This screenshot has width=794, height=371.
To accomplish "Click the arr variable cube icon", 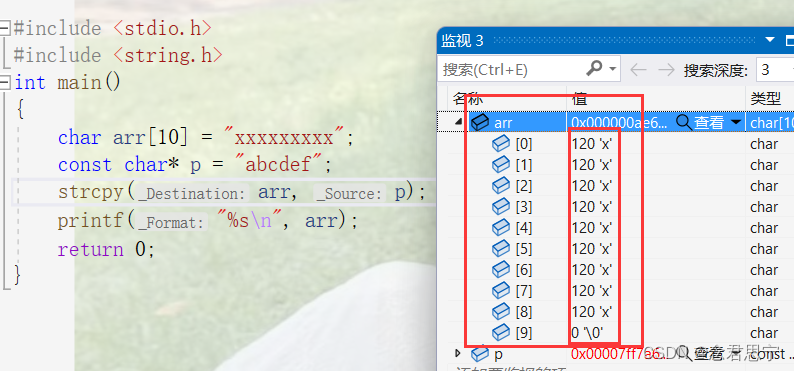I will pos(480,122).
